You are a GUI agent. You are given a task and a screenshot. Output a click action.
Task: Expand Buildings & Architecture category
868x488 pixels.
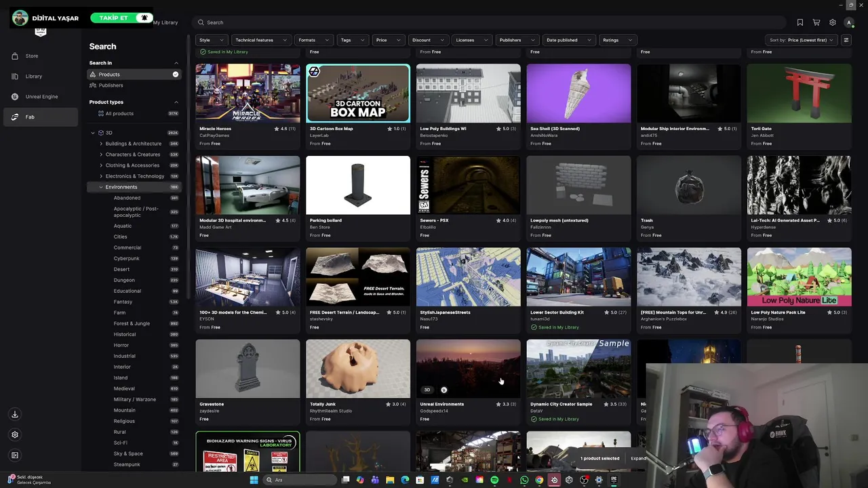(x=101, y=144)
